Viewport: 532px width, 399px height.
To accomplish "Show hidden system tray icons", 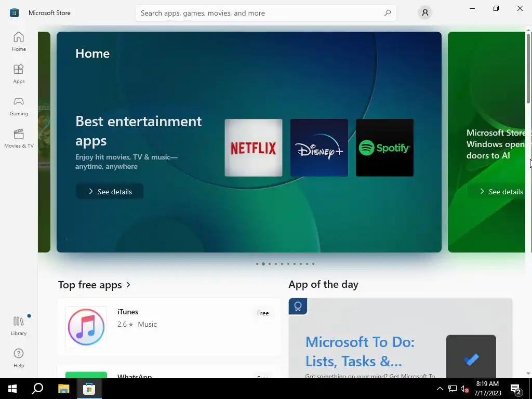I will tap(440, 389).
